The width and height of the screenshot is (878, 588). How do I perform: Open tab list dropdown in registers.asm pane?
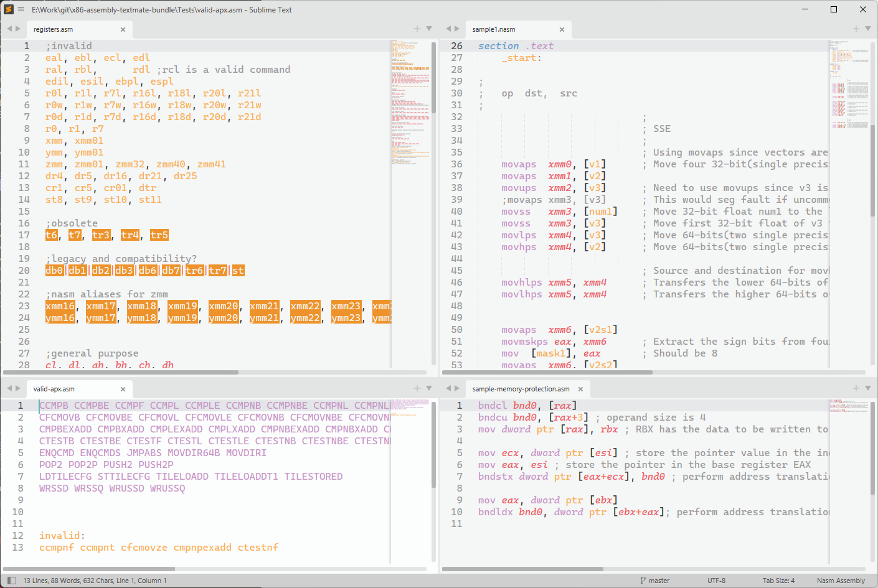(x=429, y=29)
